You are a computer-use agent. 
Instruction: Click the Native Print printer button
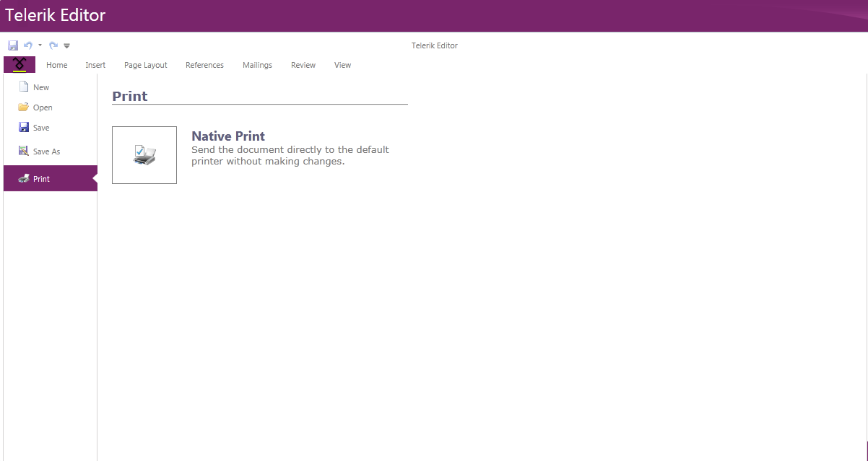(x=144, y=155)
